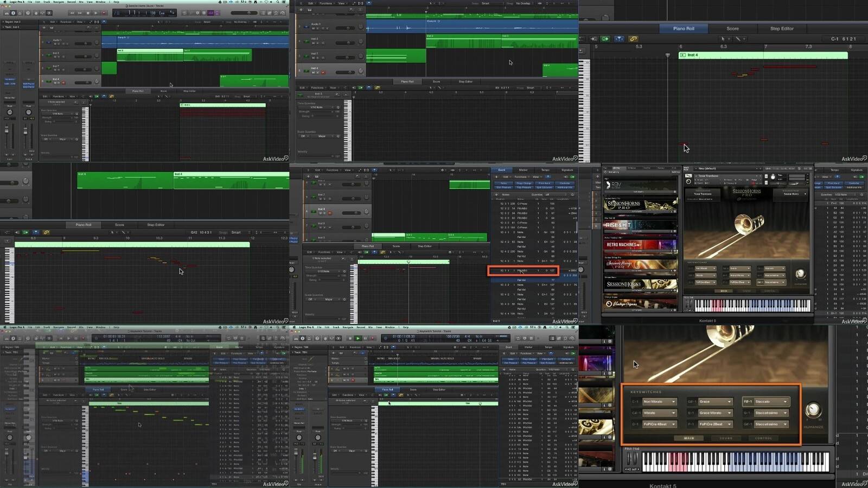Select Score tab in middle-left frame
Image resolution: width=868 pixels, height=488 pixels.
point(119,225)
